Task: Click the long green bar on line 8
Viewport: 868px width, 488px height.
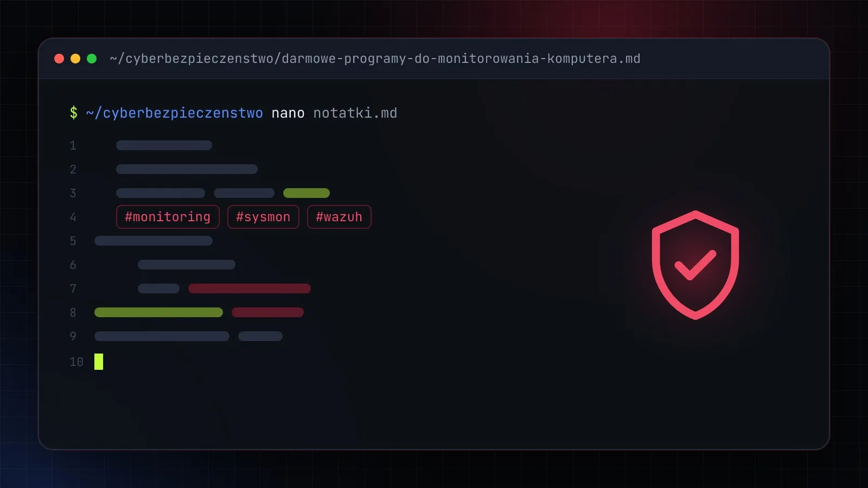Action: pyautogui.click(x=158, y=312)
